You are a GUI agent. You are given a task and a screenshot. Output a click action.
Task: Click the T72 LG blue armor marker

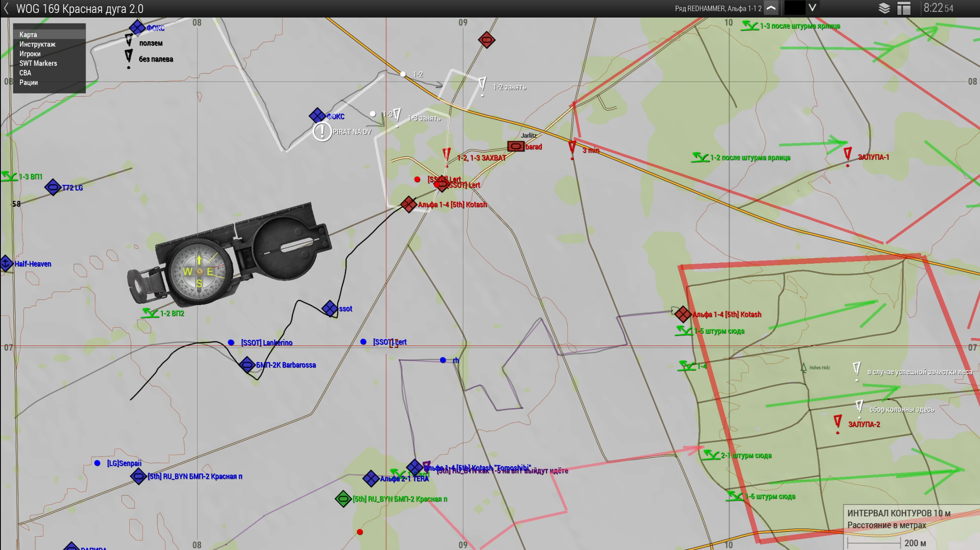(53, 187)
